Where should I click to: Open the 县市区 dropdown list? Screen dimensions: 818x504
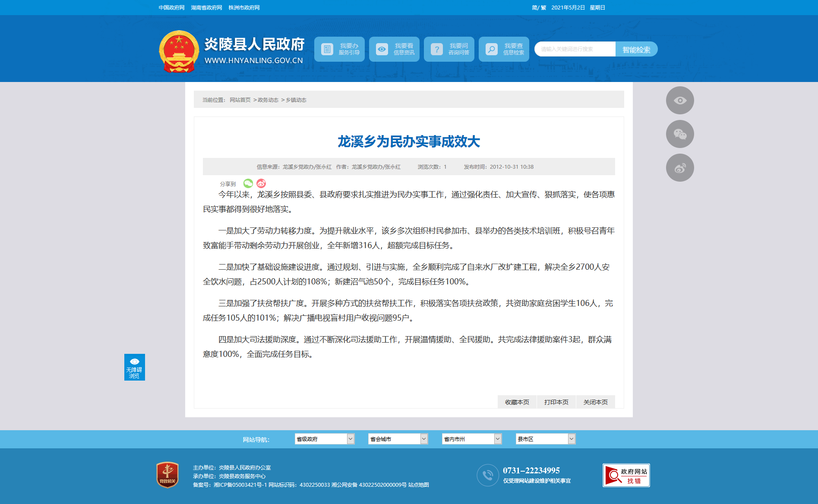546,439
